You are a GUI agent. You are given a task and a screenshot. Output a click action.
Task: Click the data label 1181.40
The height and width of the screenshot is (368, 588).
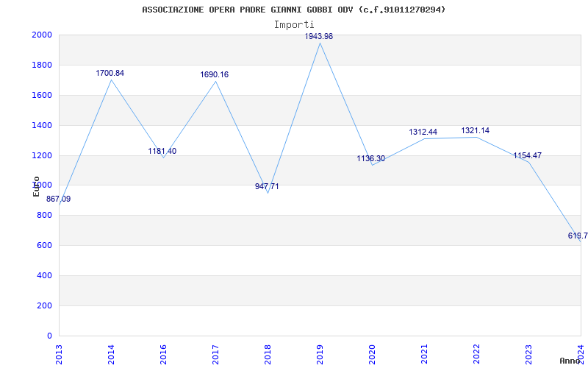pos(162,152)
